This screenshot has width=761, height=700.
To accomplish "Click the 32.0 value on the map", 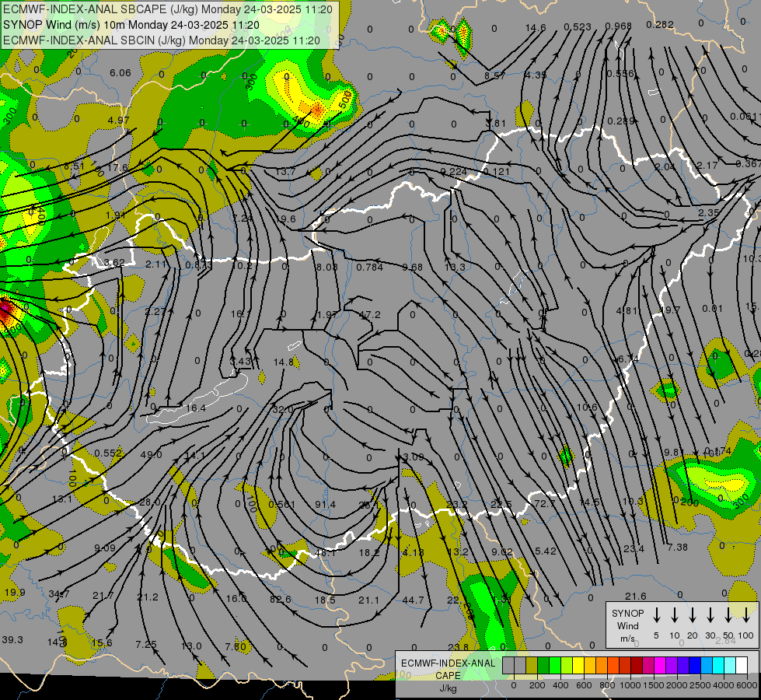I will [x=283, y=410].
